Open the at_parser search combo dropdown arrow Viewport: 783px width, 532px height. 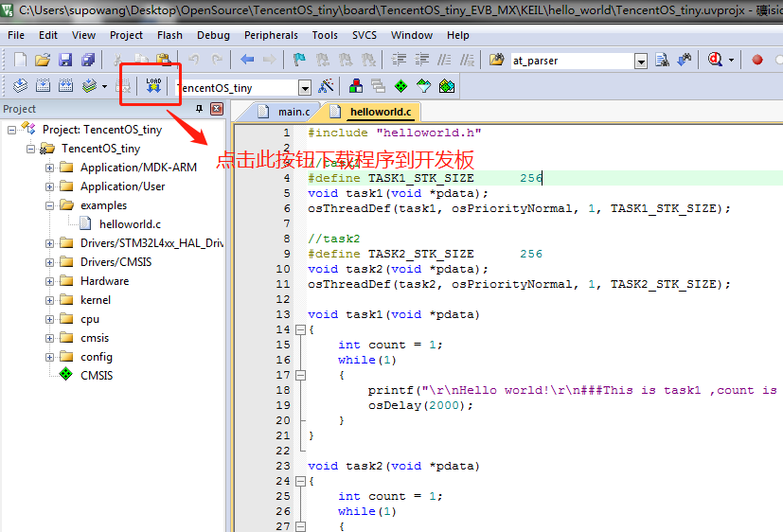(641, 62)
